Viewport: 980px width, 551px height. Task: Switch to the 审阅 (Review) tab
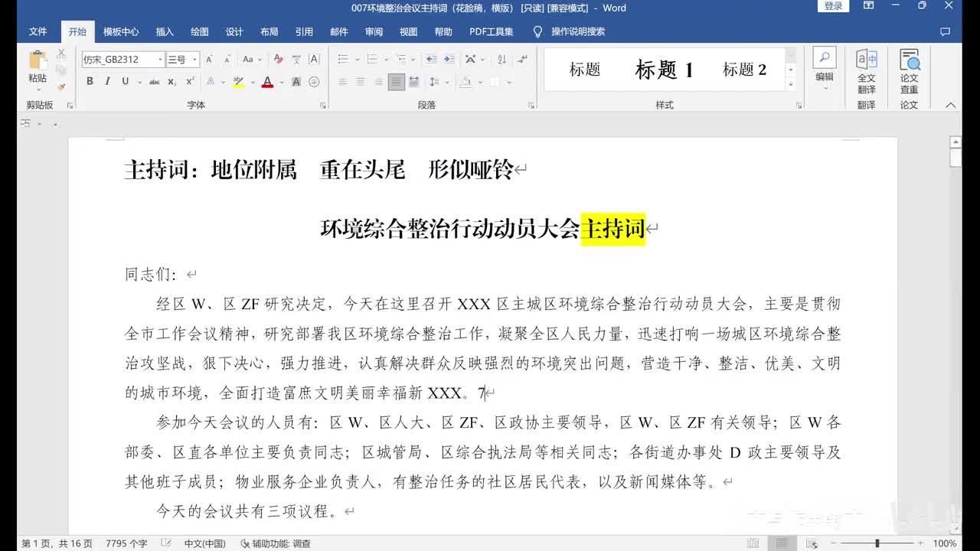[x=374, y=31]
